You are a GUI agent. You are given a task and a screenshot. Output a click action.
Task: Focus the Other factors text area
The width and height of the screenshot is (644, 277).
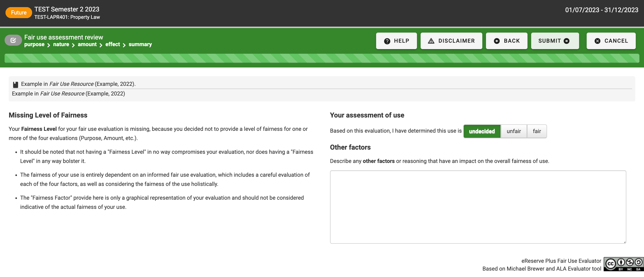point(478,207)
